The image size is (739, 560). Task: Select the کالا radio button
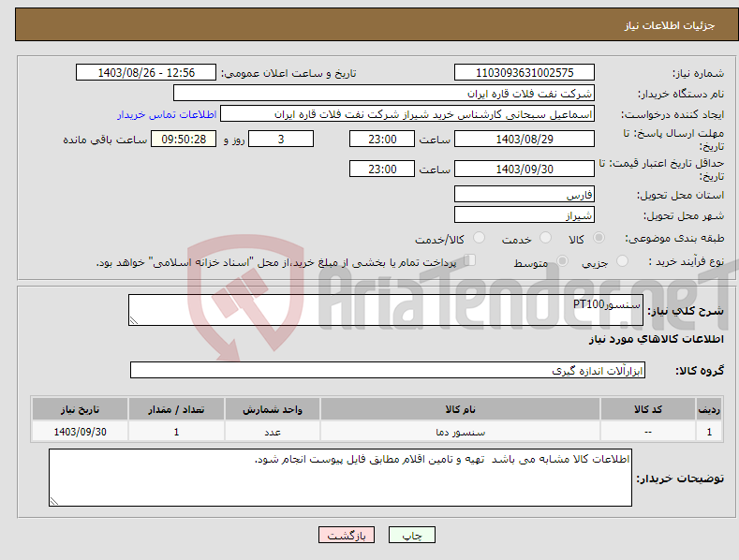pos(599,238)
